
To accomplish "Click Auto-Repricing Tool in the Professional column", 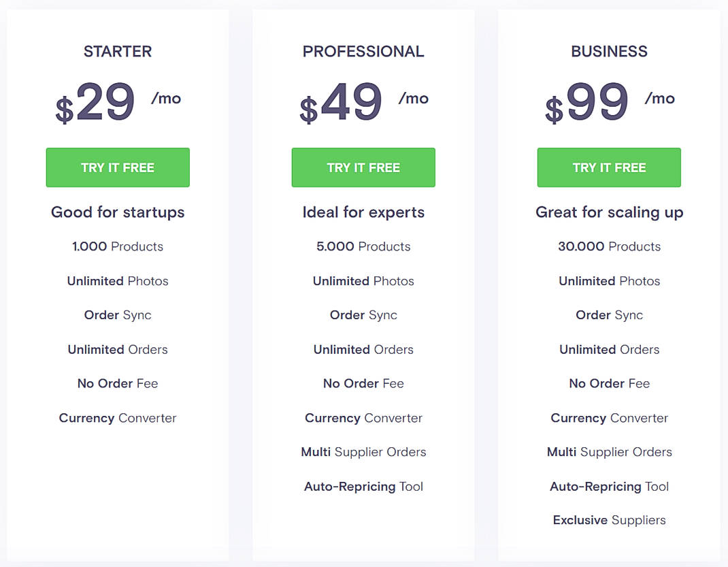I will pos(363,486).
